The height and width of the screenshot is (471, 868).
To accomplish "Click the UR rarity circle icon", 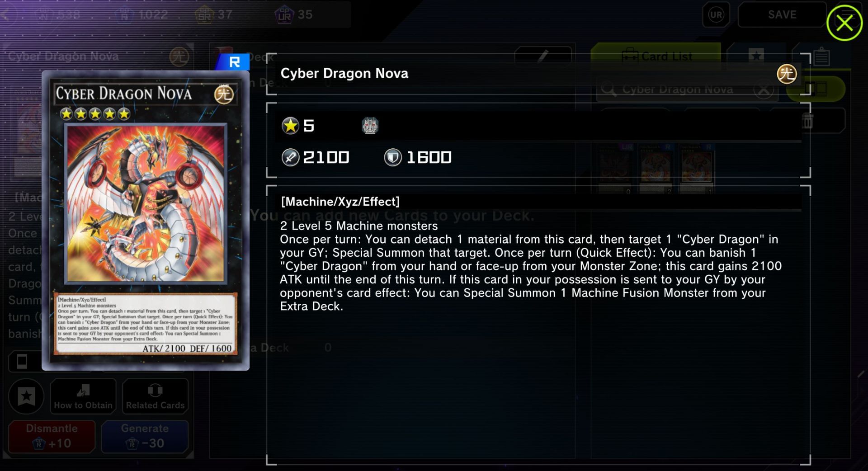I will click(716, 15).
